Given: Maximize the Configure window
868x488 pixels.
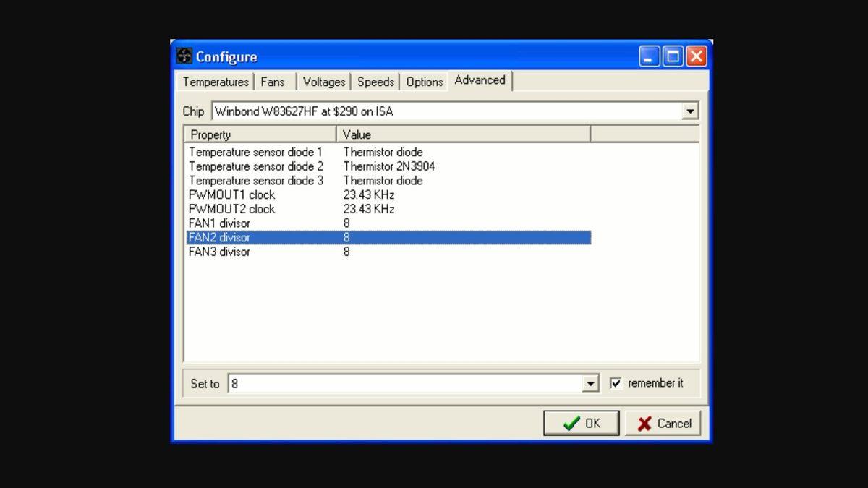Looking at the screenshot, I should [x=673, y=56].
